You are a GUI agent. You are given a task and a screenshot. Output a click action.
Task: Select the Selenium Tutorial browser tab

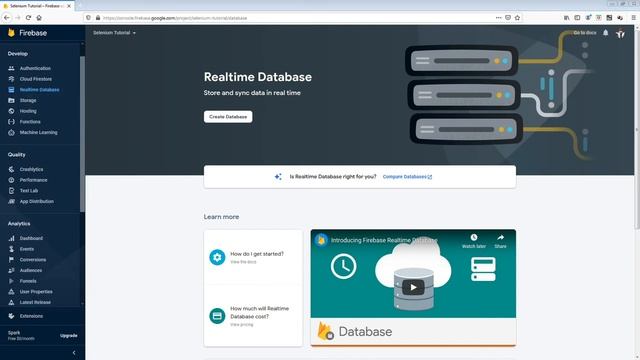tap(37, 6)
